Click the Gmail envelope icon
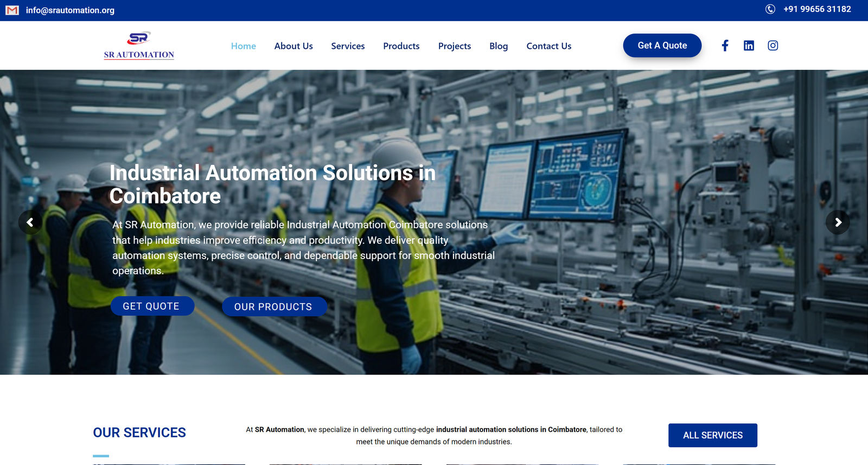 [x=12, y=10]
